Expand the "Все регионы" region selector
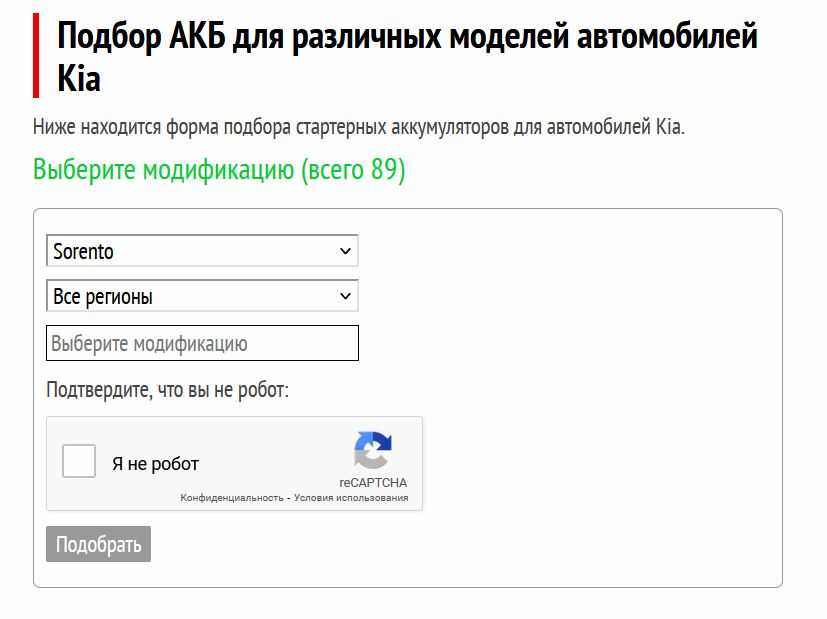Screen dimensions: 827x619 [202, 295]
